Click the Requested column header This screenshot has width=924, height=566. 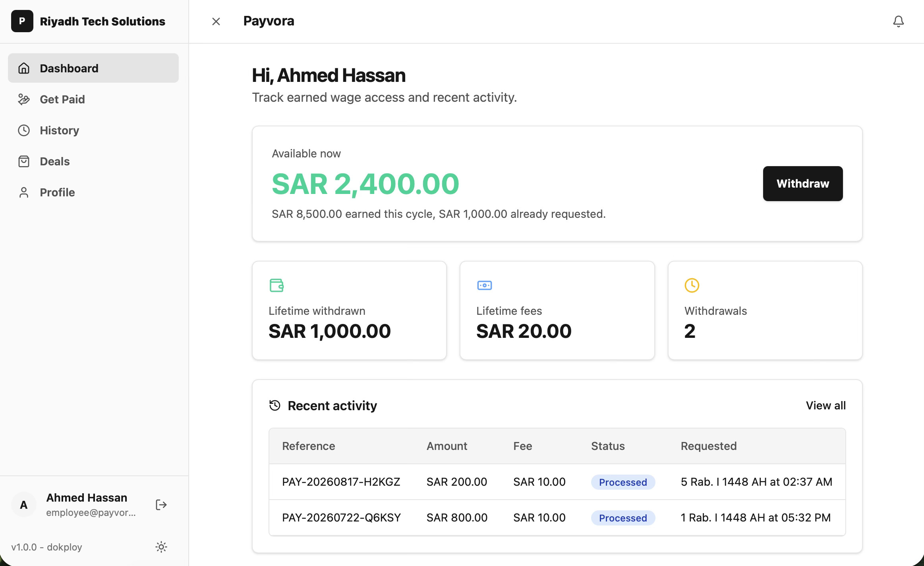[708, 446]
